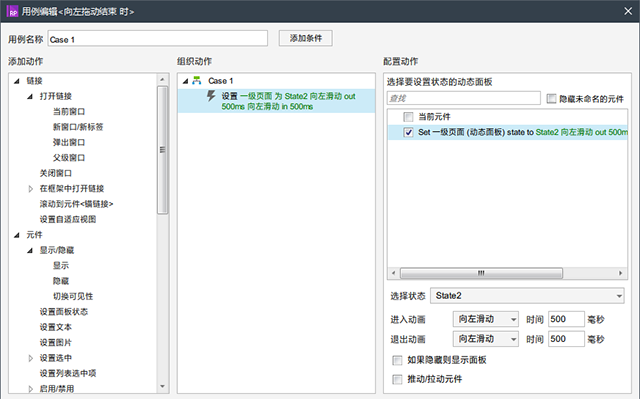This screenshot has width=640, height=399.
Task: Open the 进入动画 向左滑动 dropdown
Action: coord(486,319)
